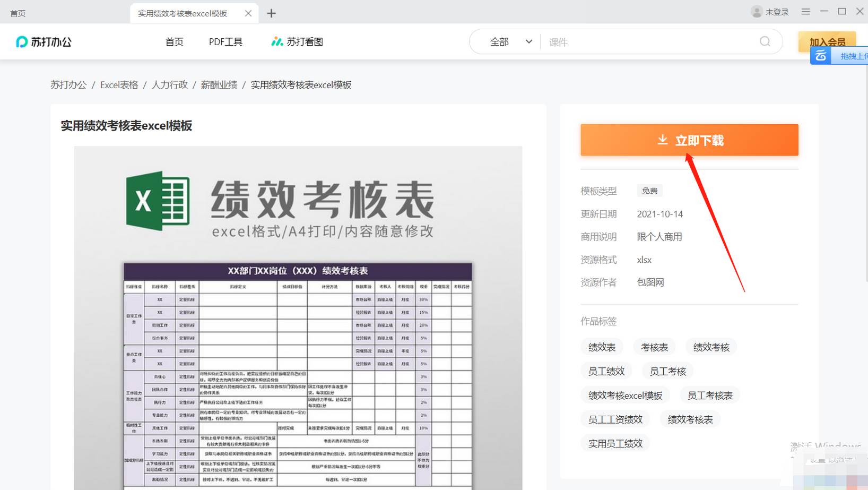Click the page title 实用绩效考核表excel模板
This screenshot has width=868, height=490.
[x=126, y=126]
